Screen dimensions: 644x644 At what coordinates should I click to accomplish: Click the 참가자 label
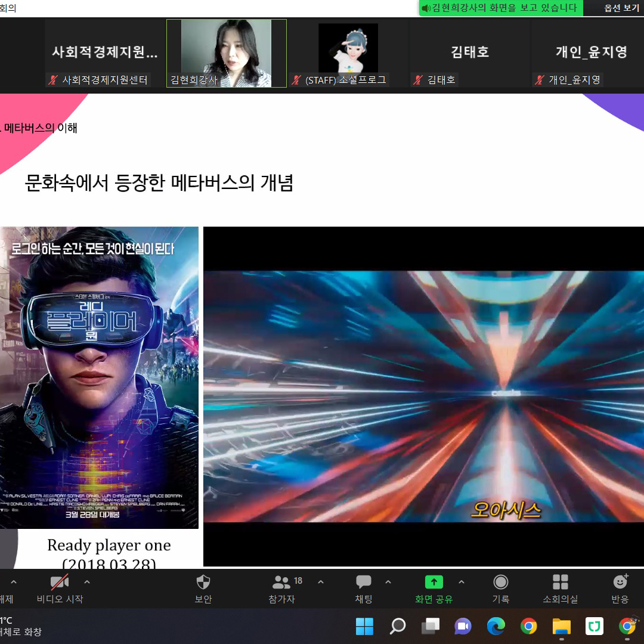point(281,599)
